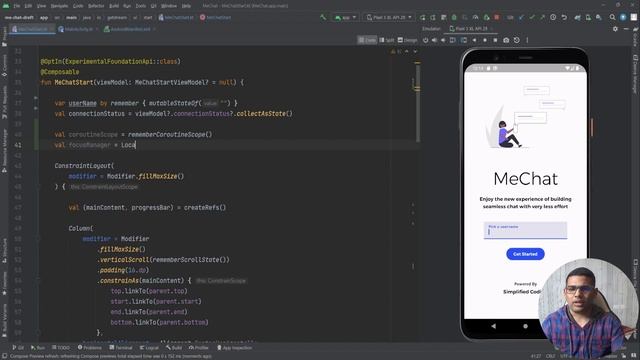Click the getstream breadcrumb
This screenshot has height=360, width=640.
click(x=117, y=18)
